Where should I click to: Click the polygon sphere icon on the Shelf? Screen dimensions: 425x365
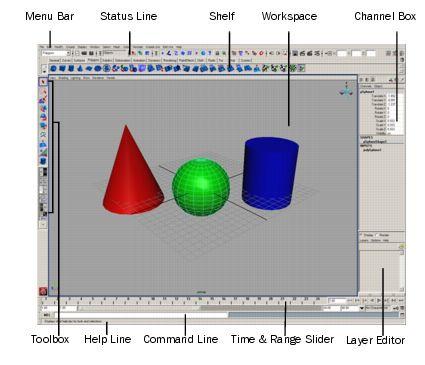pos(53,69)
